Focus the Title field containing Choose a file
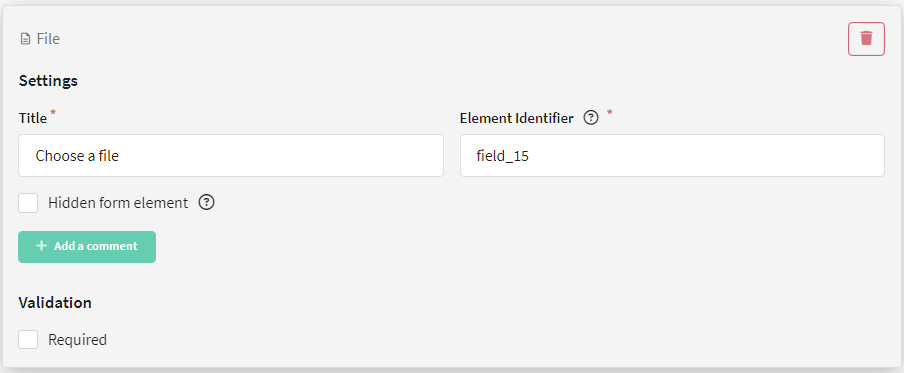 [231, 156]
